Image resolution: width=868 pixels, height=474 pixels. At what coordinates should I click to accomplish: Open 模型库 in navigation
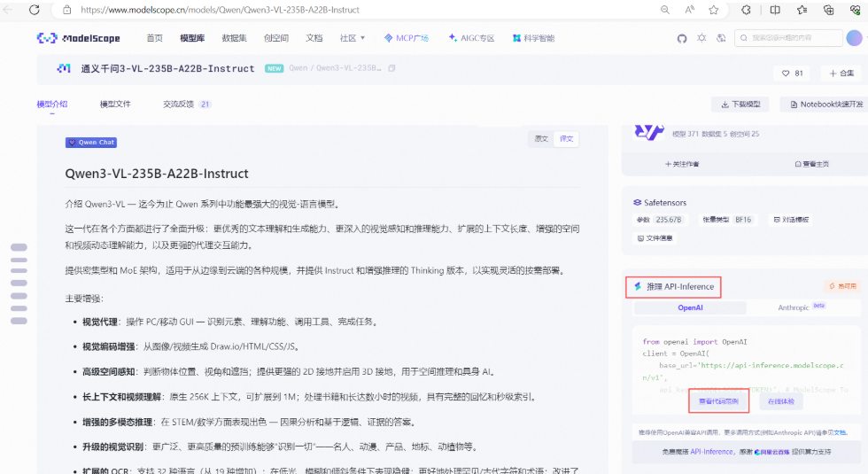192,38
